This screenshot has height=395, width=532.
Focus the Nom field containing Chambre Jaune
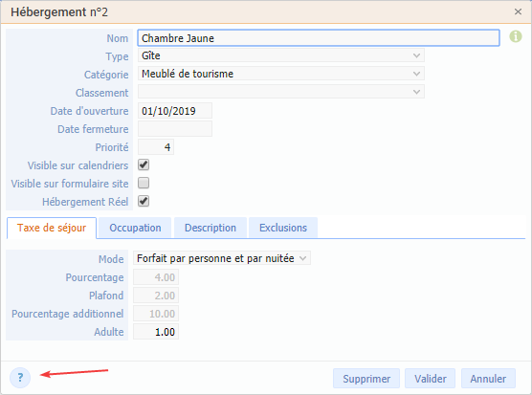[319, 38]
